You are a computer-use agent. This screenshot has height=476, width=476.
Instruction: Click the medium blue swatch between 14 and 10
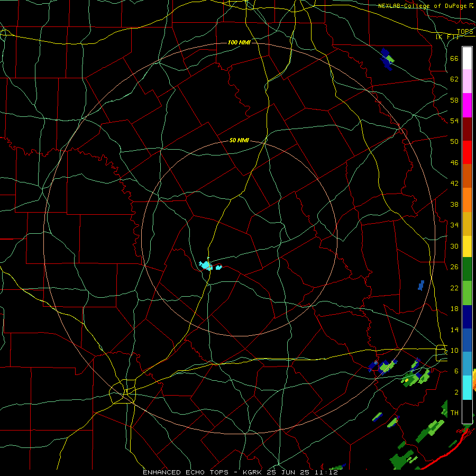[467, 340]
